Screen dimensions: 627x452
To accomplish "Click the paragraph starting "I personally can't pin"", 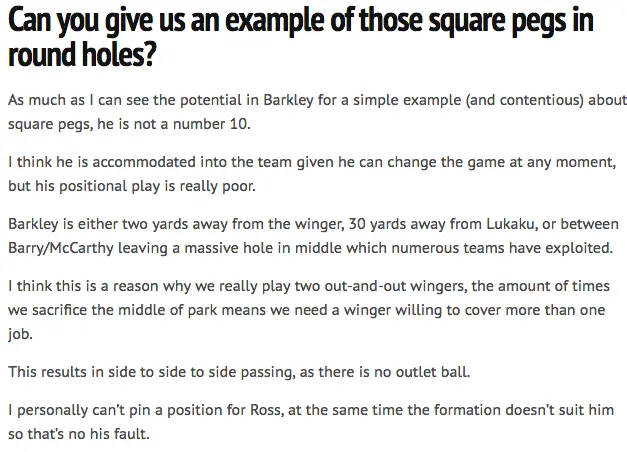I will (x=300, y=420).
